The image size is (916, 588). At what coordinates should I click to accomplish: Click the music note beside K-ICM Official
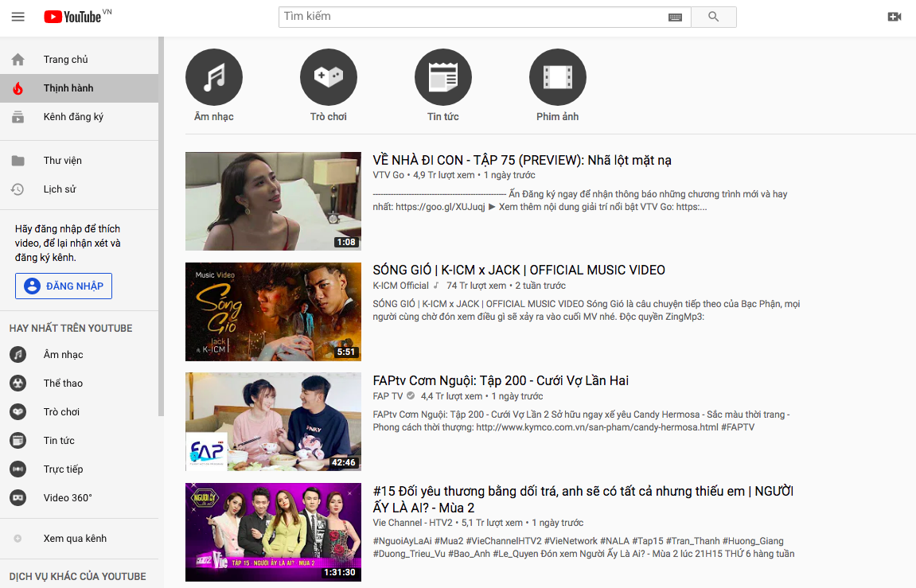click(436, 286)
